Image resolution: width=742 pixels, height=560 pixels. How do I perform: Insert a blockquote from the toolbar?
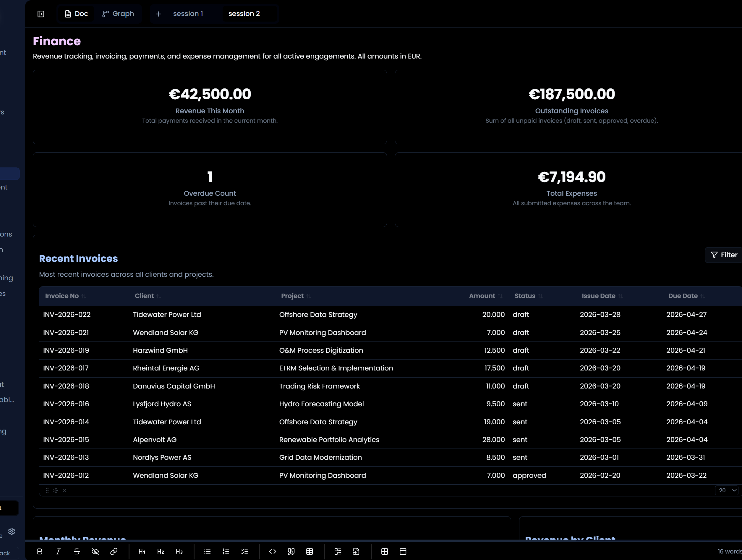[x=291, y=551]
